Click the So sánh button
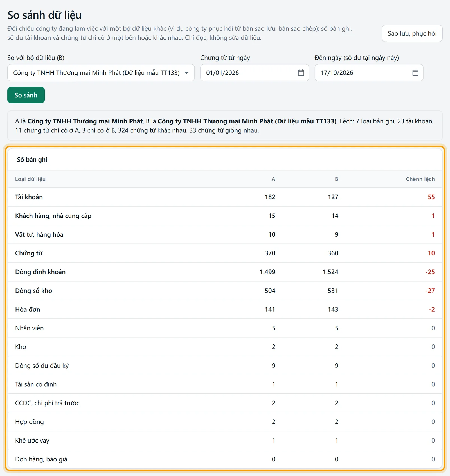This screenshot has height=476, width=450. pos(26,95)
